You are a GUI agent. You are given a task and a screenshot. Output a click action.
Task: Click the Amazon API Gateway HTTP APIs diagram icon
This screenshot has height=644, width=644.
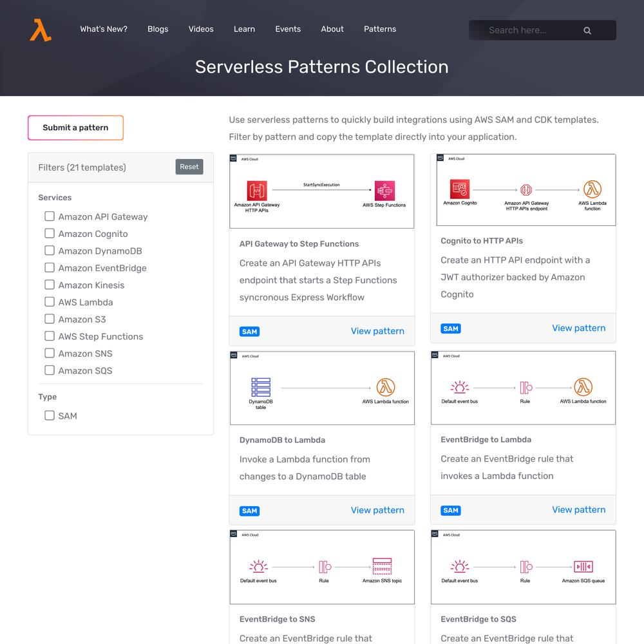[x=257, y=191]
